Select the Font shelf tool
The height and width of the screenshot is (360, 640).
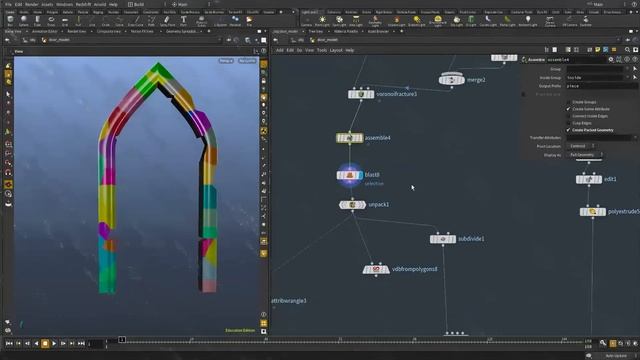(184, 21)
